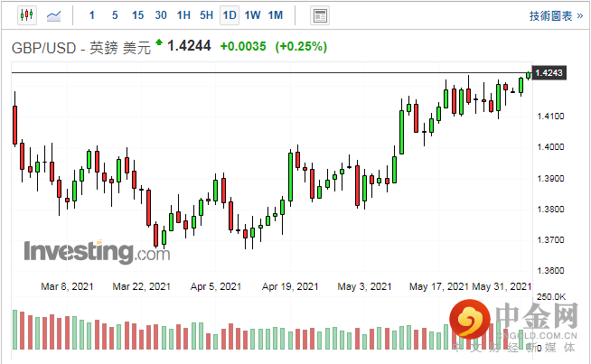
Task: Select the 5-minute timeframe
Action: click(114, 15)
